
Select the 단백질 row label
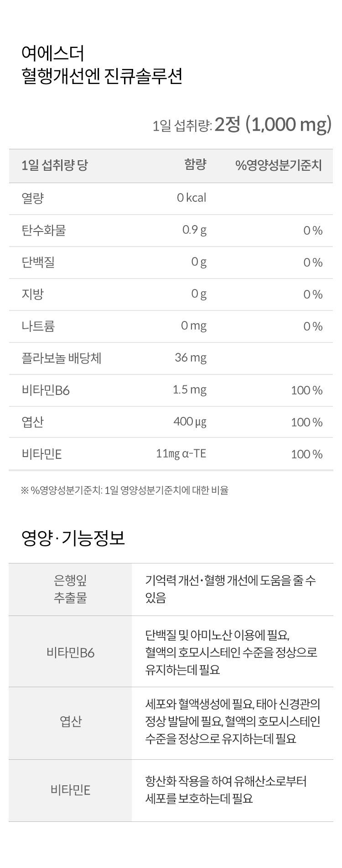(38, 262)
